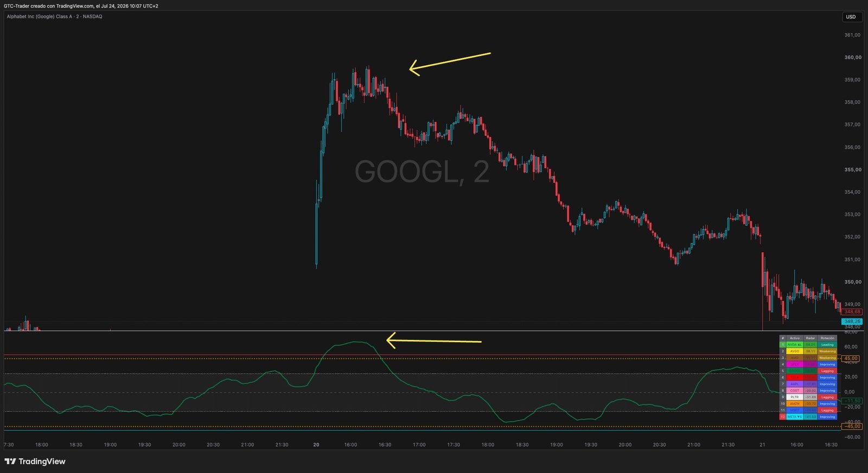Click the Alphabet Inc (Google) Class A symbol title
868x473 pixels.
click(54, 16)
